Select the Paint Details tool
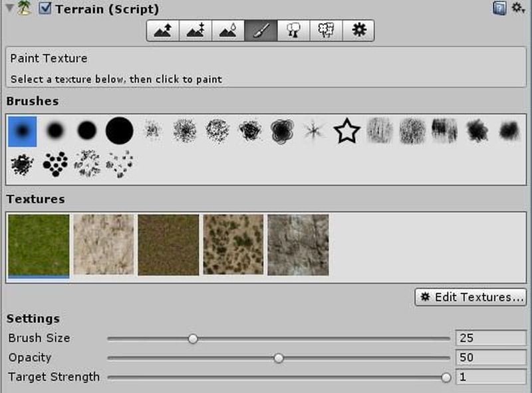532x393 pixels. [325, 31]
